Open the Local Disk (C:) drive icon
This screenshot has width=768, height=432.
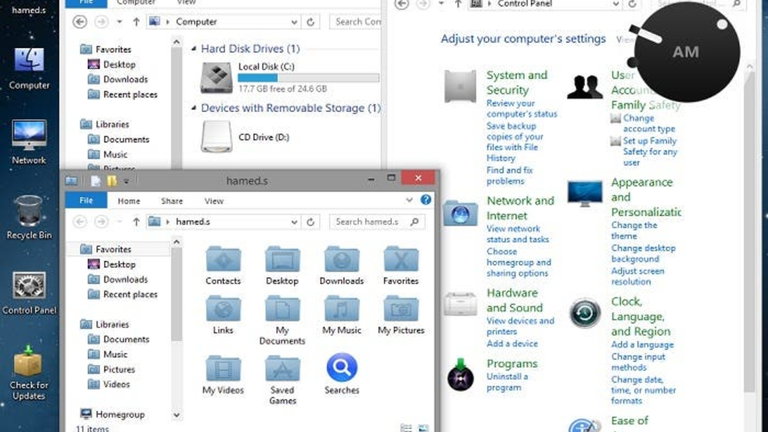click(216, 77)
